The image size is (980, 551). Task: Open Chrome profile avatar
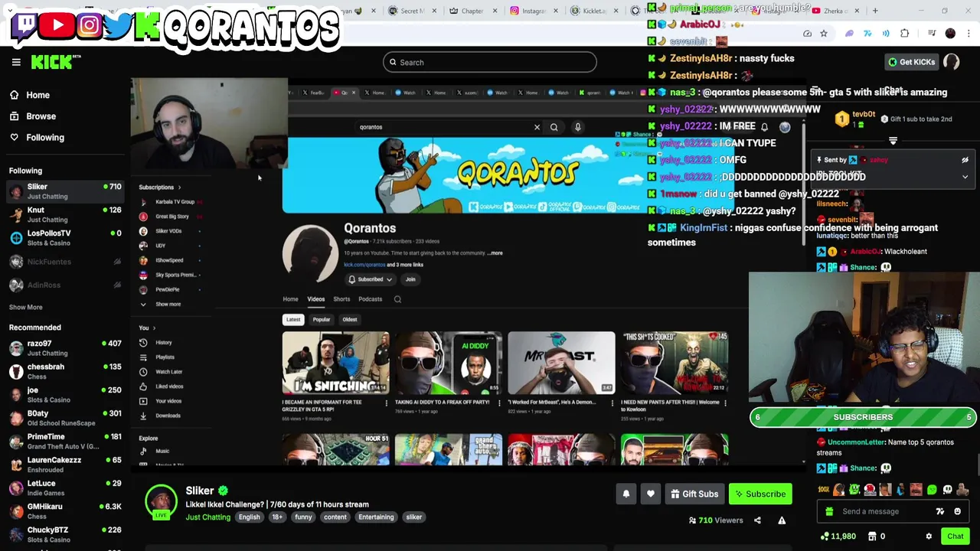tap(950, 34)
